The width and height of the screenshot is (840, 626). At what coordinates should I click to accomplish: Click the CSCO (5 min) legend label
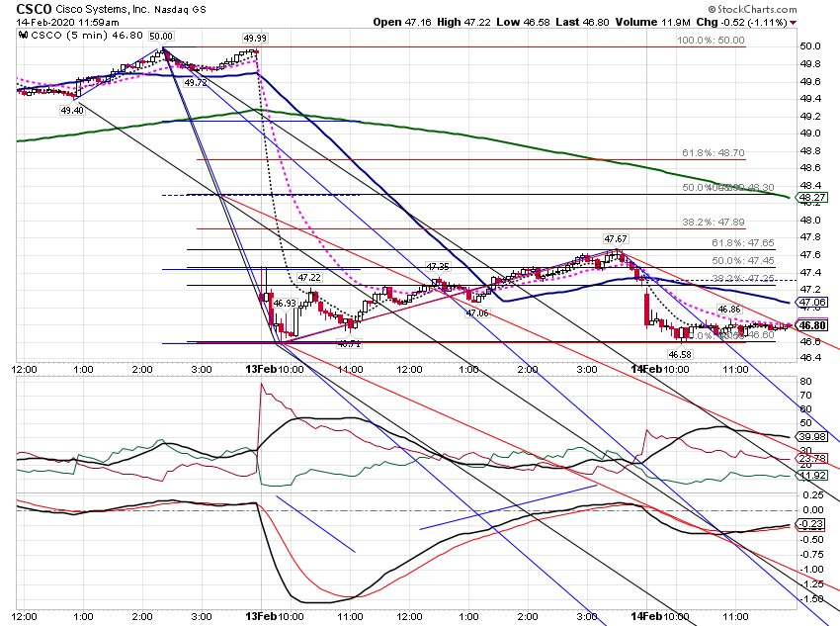[x=87, y=36]
